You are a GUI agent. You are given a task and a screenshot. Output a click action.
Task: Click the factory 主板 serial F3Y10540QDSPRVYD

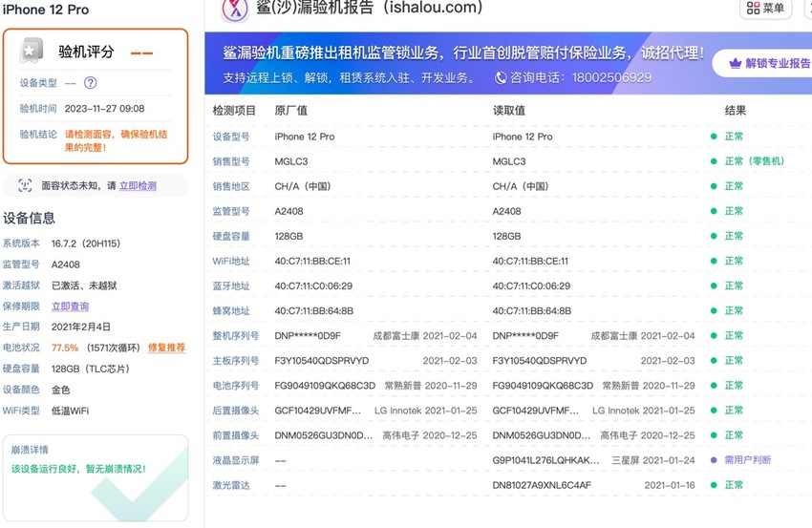pyautogui.click(x=322, y=360)
